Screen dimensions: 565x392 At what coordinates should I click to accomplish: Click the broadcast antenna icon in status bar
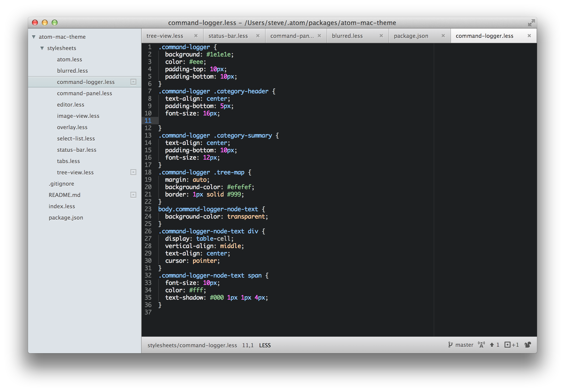pos(481,345)
